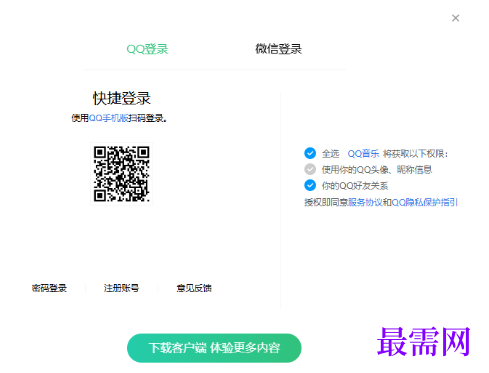Image resolution: width=489 pixels, height=373 pixels.
Task: Open 意见反馈 feedback link
Action: coord(194,288)
